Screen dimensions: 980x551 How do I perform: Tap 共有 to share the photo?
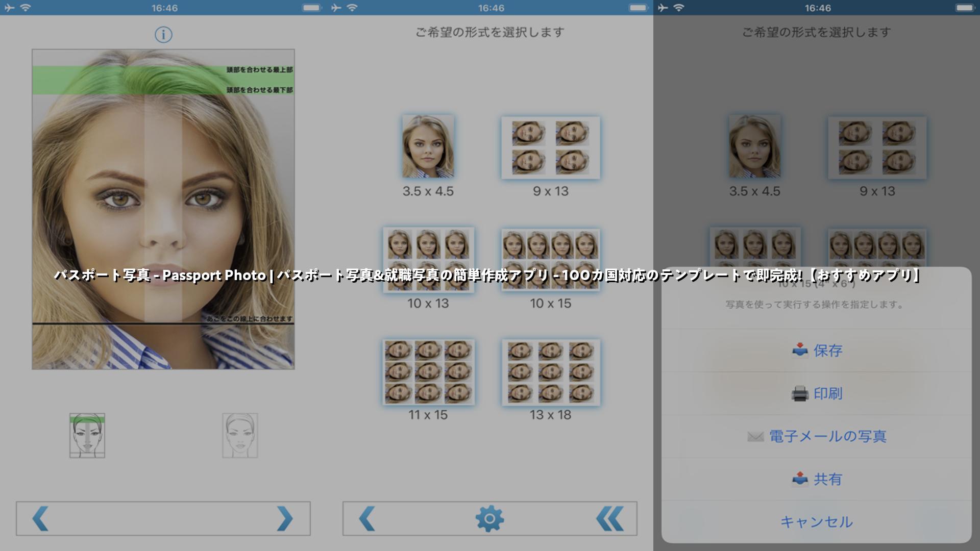816,479
